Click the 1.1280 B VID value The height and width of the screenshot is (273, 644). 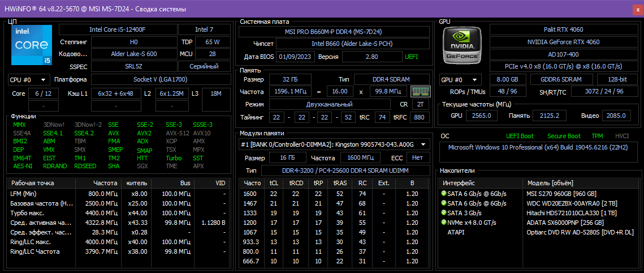point(213,223)
